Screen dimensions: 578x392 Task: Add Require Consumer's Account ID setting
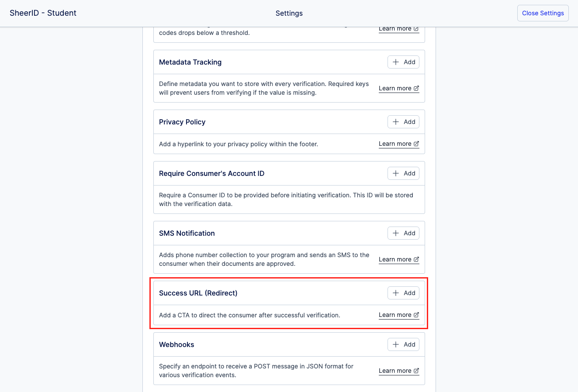[403, 173]
